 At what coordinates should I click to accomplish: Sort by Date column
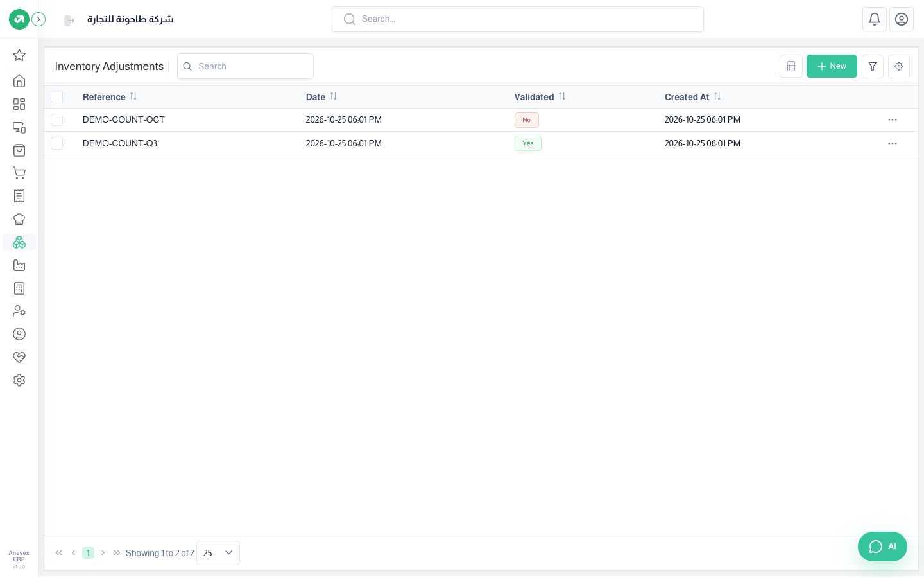(x=334, y=96)
